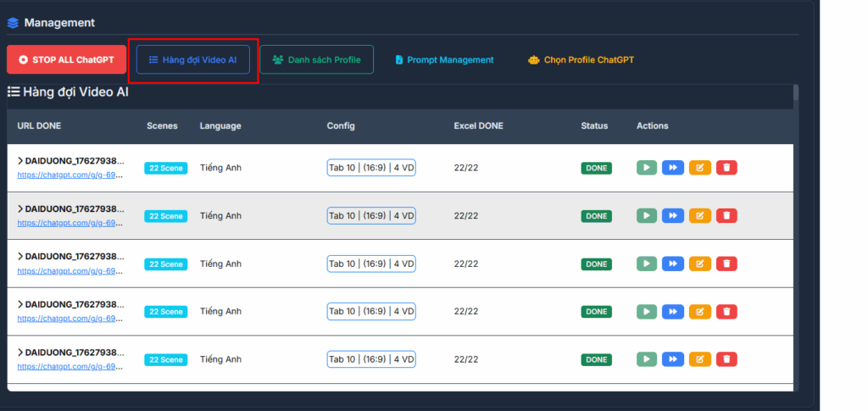868x411 pixels.
Task: Expand the fifth DAIDUONG row chevron
Action: (21, 352)
